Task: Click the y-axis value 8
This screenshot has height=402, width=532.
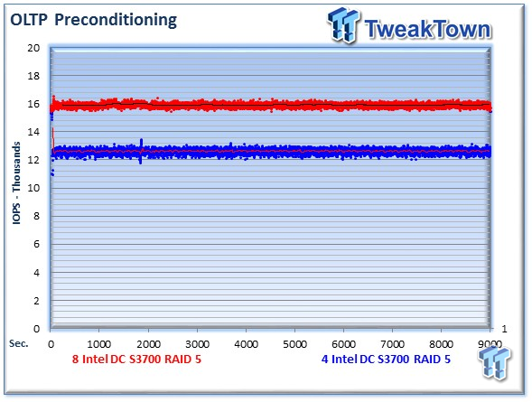Action: [x=37, y=216]
